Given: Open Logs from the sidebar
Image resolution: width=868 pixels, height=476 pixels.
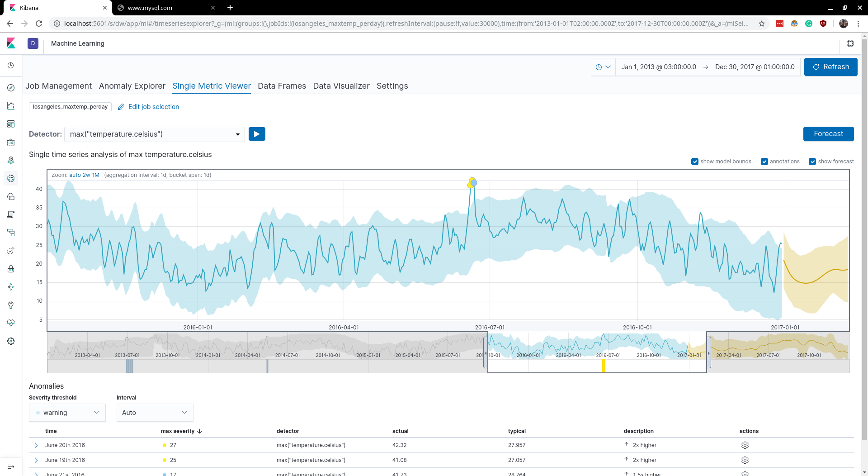Looking at the screenshot, I should click(11, 214).
